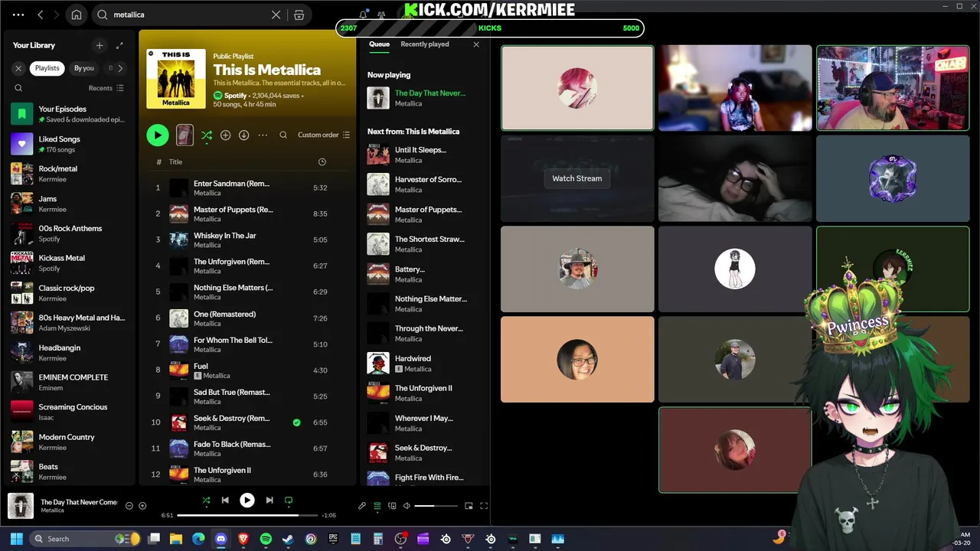Toggle the lyrics microphone icon
The height and width of the screenshot is (551, 980).
[362, 506]
